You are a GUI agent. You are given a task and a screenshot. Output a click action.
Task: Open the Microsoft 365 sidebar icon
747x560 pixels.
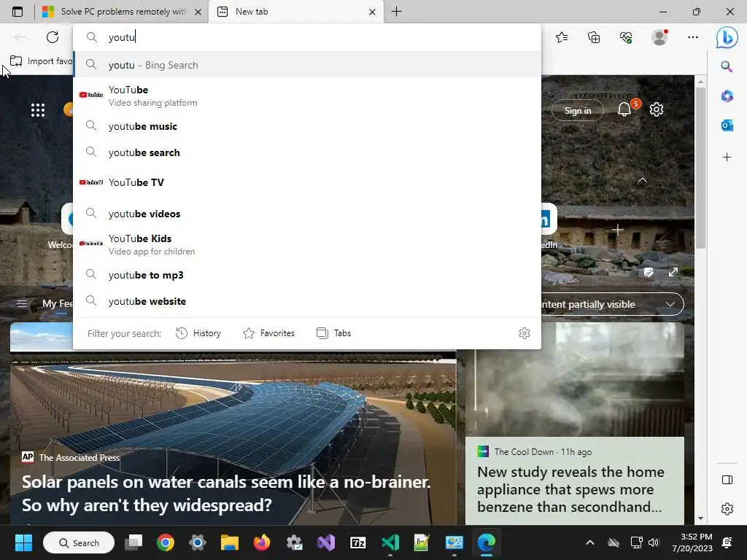click(x=727, y=96)
